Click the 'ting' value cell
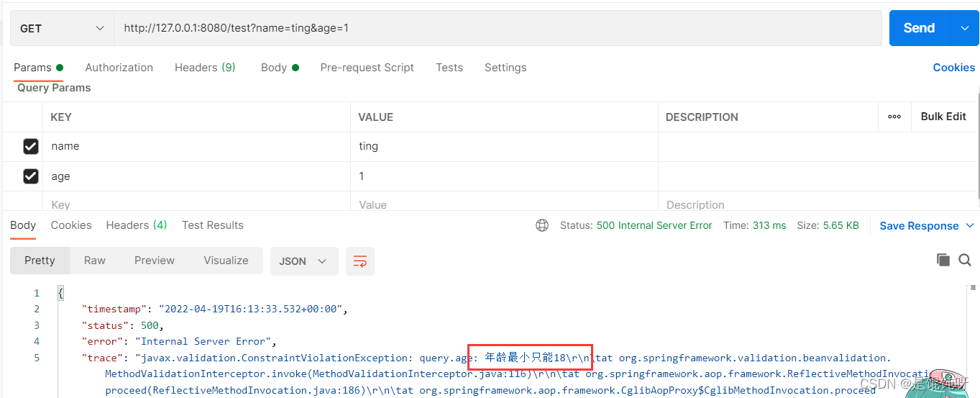Screen dimensions: 980x398 point(504,146)
